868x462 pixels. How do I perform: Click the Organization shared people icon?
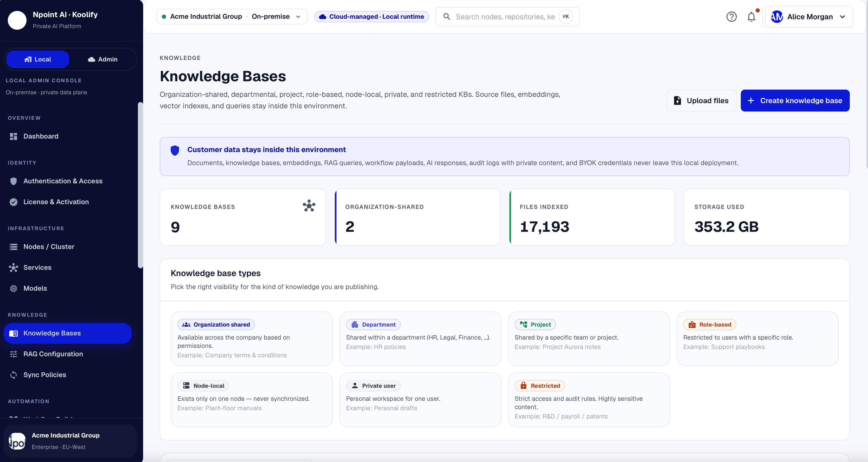186,325
